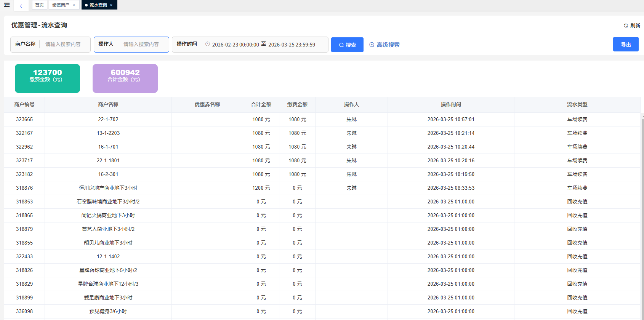The image size is (644, 320).
Task: Select merchant name 12-1-1402
Action: pos(108,256)
